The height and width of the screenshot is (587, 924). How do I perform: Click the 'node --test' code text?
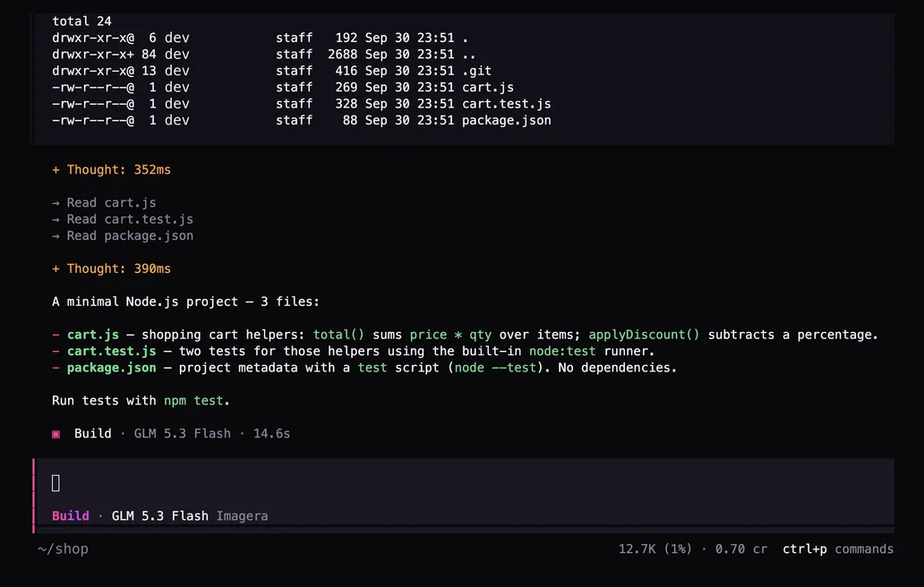pyautogui.click(x=495, y=368)
